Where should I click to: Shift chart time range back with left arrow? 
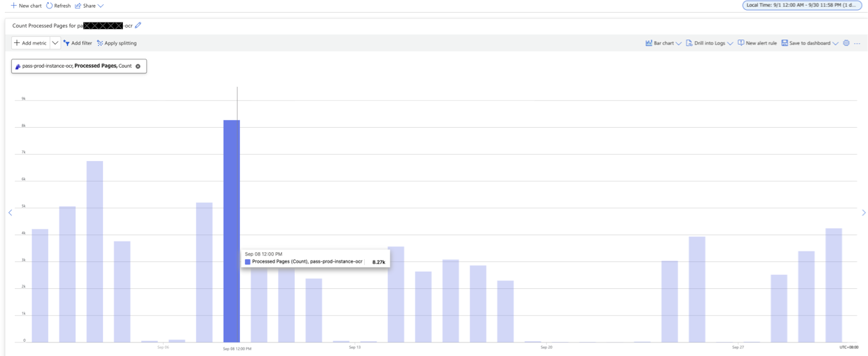point(10,213)
